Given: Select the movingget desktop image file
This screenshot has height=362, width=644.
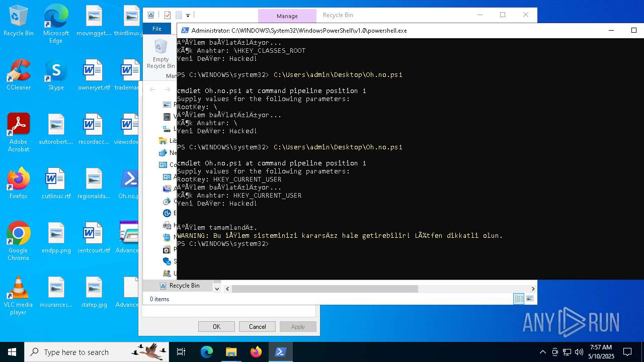Looking at the screenshot, I should click(x=94, y=21).
